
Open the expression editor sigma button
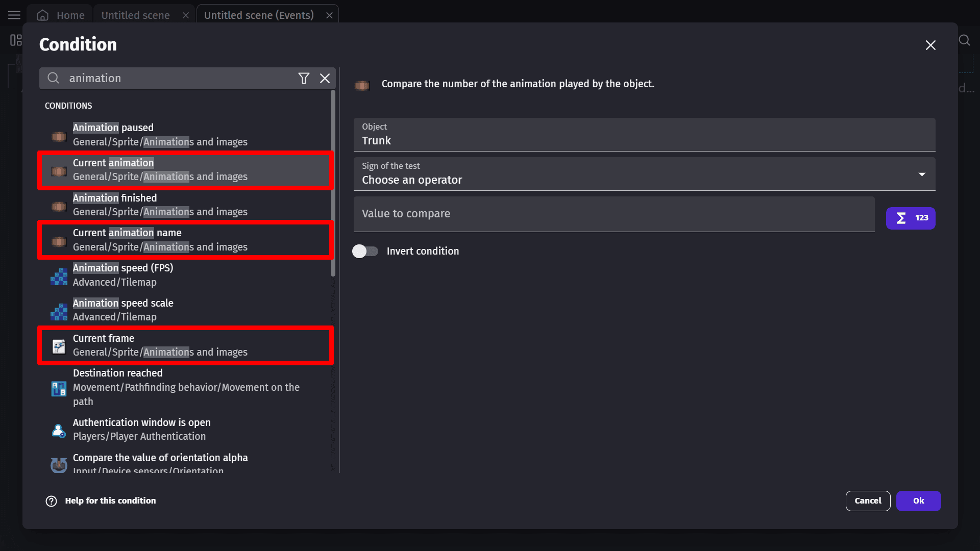910,218
